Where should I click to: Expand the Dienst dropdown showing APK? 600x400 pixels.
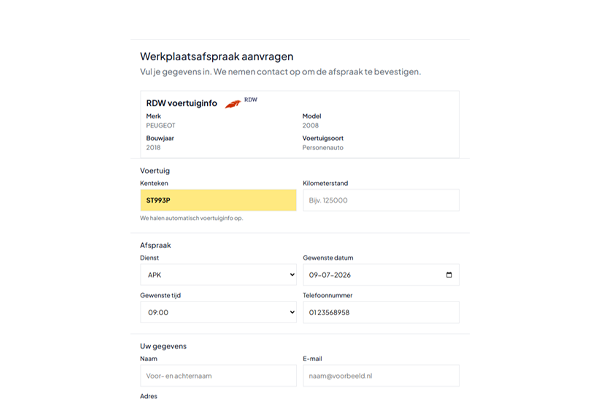tap(218, 275)
